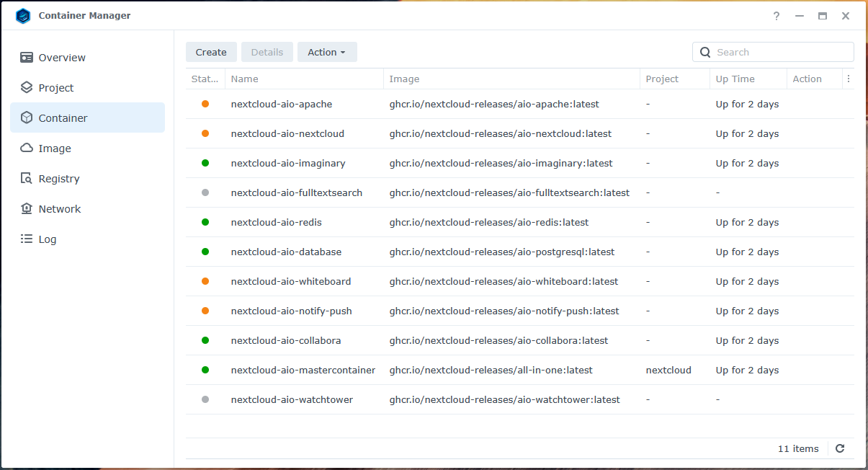Click the Create button
Image resolution: width=868 pixels, height=470 pixels.
pyautogui.click(x=211, y=52)
